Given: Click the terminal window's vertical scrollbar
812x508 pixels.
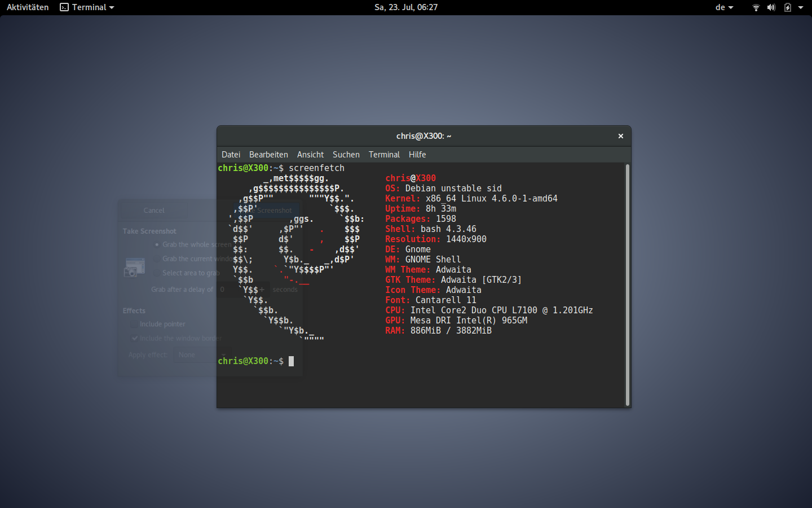Looking at the screenshot, I should 627,285.
